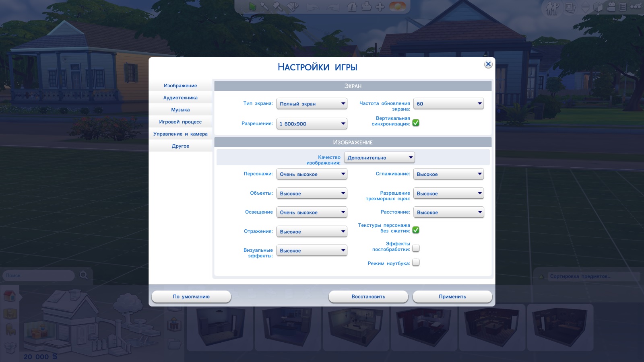Switch to Live mode Sims icon
644x362 pixels.
(552, 8)
